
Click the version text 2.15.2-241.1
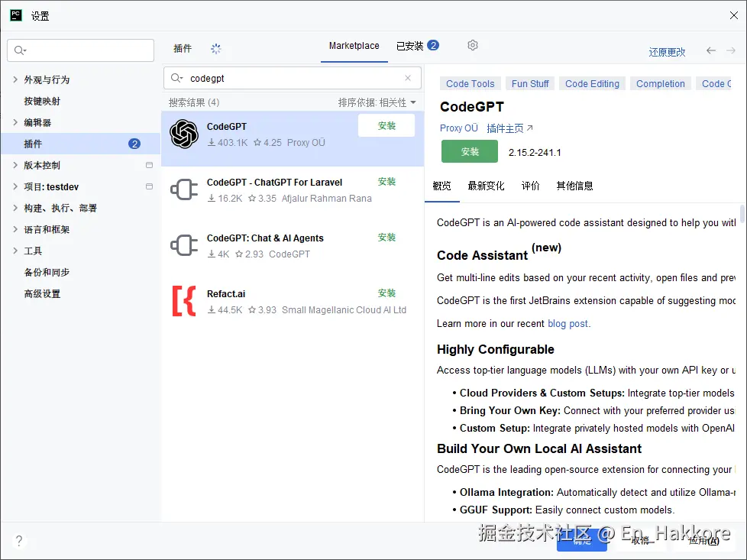click(535, 153)
